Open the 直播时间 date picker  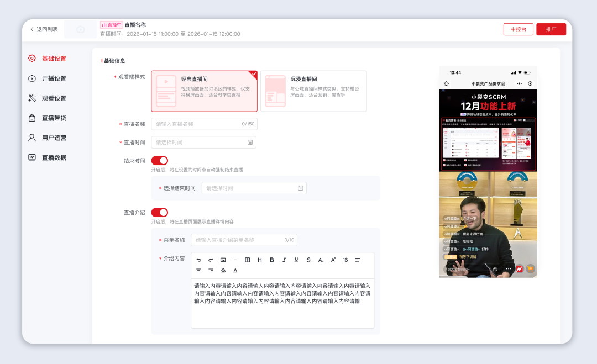coord(203,143)
